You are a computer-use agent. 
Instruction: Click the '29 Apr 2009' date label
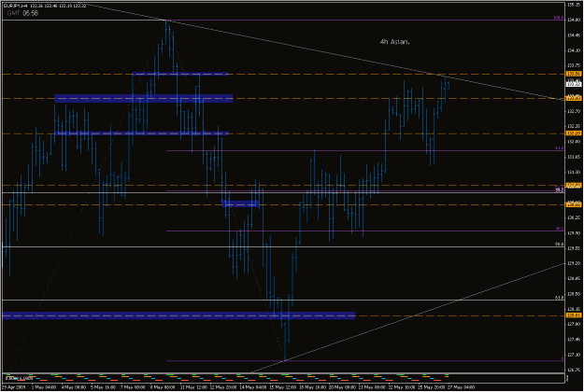(x=13, y=387)
